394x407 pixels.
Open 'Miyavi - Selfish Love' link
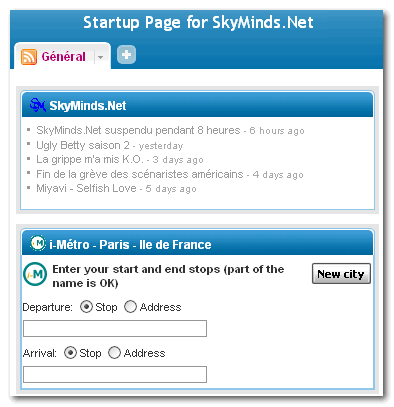coord(86,188)
